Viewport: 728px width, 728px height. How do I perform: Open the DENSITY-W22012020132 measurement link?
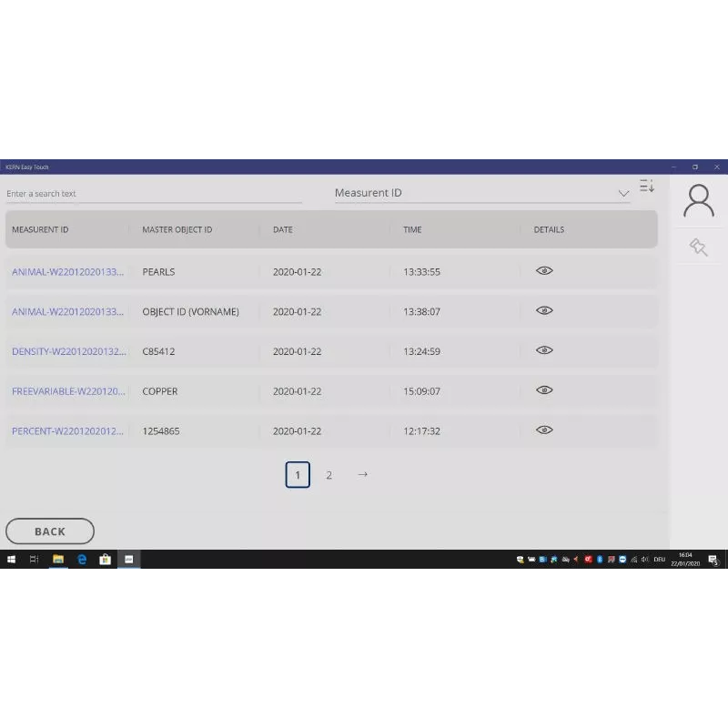point(67,351)
